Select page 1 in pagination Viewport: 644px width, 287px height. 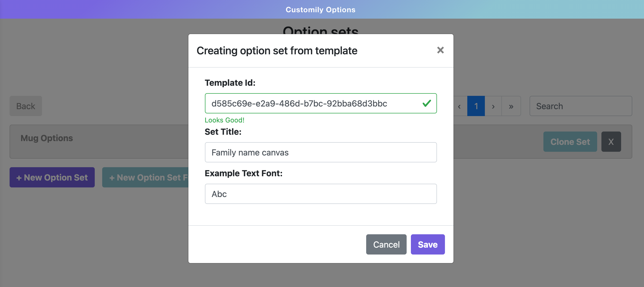coord(476,106)
